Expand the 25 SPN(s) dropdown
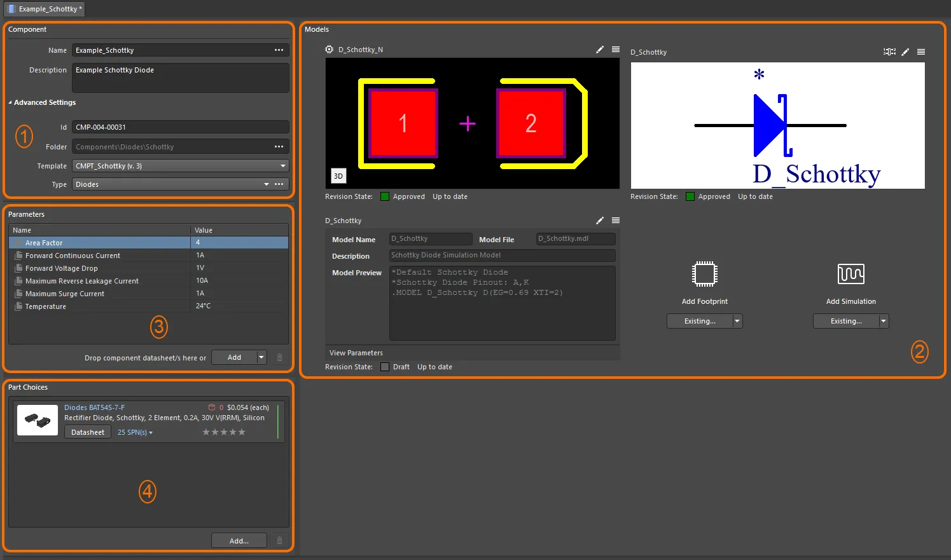The height and width of the screenshot is (560, 951). [x=135, y=432]
